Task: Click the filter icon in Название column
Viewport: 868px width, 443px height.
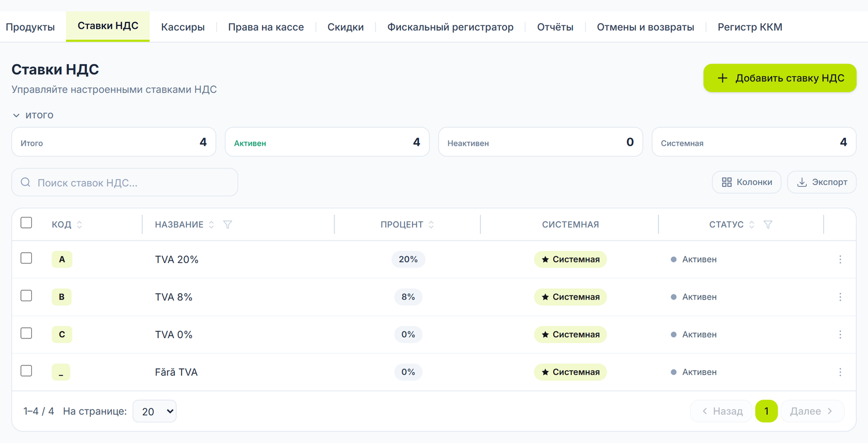Action: (x=227, y=224)
